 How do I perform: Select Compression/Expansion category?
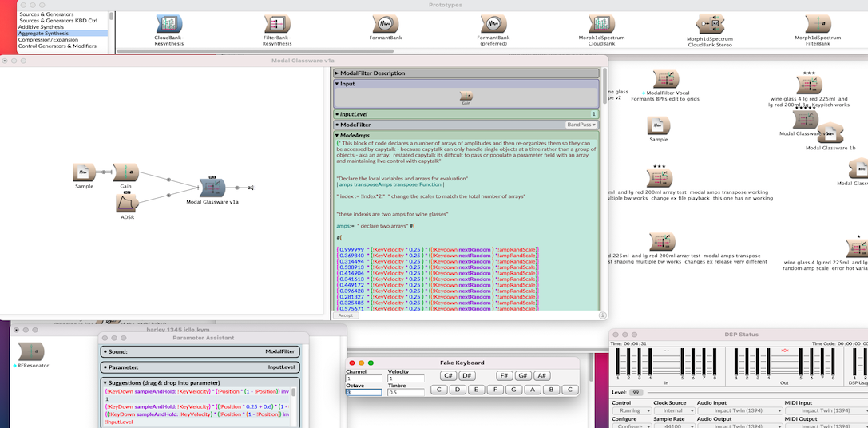tap(48, 39)
